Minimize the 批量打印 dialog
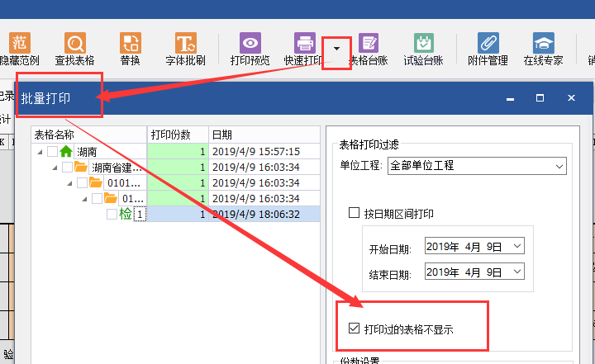This screenshot has height=364, width=595. tap(511, 98)
